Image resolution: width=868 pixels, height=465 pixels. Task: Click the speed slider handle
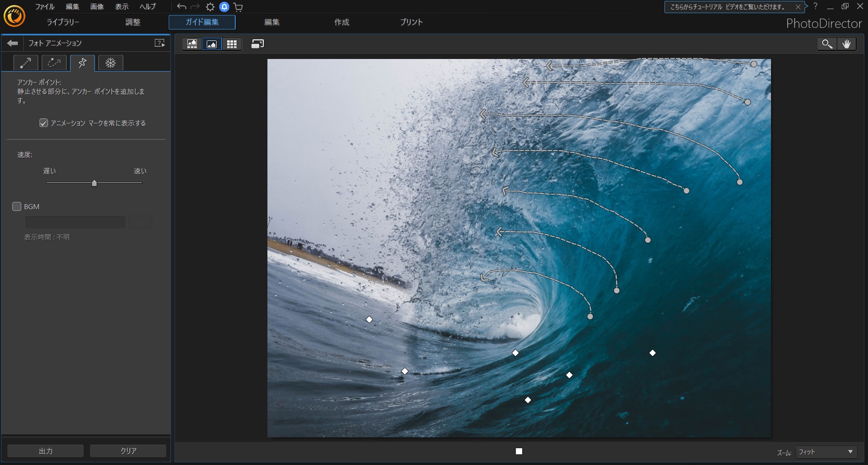(x=94, y=183)
